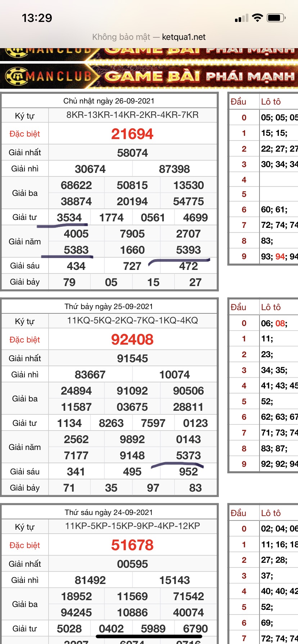
Task: Tap the first prize number 58074
Action: coord(132,153)
